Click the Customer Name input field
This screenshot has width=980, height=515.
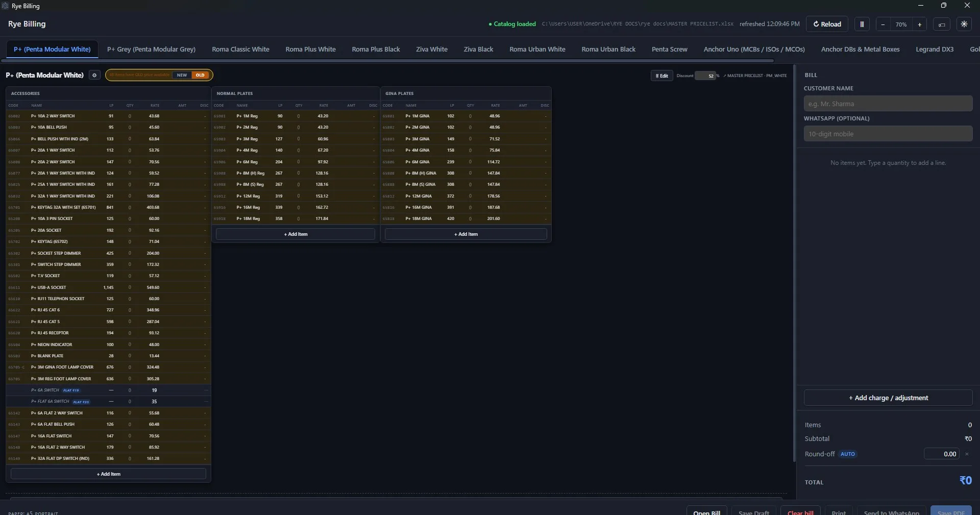pyautogui.click(x=888, y=104)
